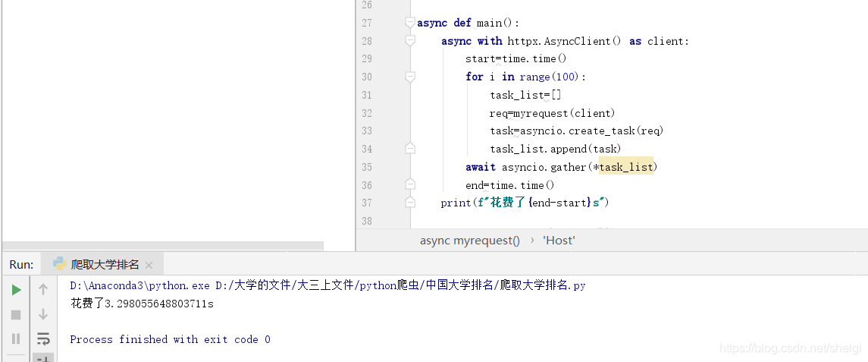The width and height of the screenshot is (868, 362).
Task: Click fold end marker at line 36
Action: [410, 184]
